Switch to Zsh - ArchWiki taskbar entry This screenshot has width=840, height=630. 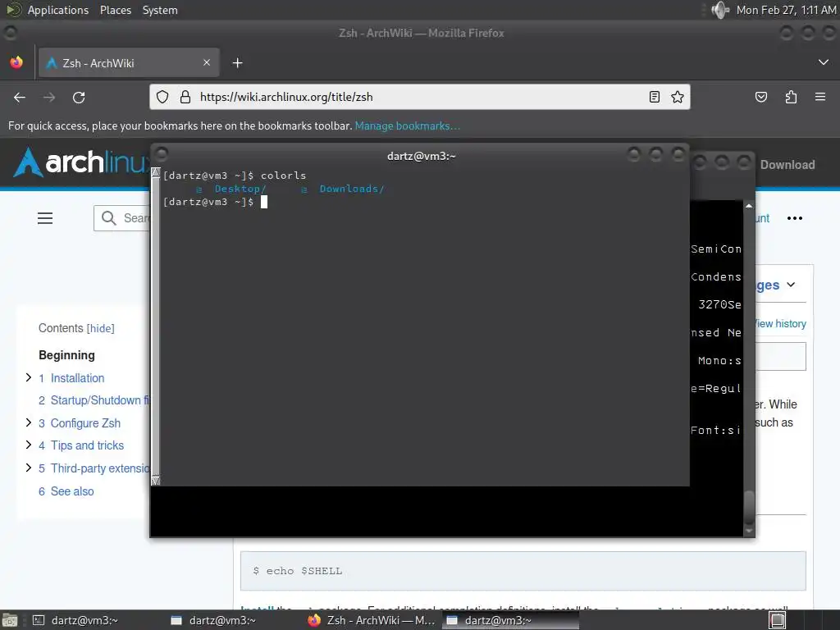[x=372, y=620]
